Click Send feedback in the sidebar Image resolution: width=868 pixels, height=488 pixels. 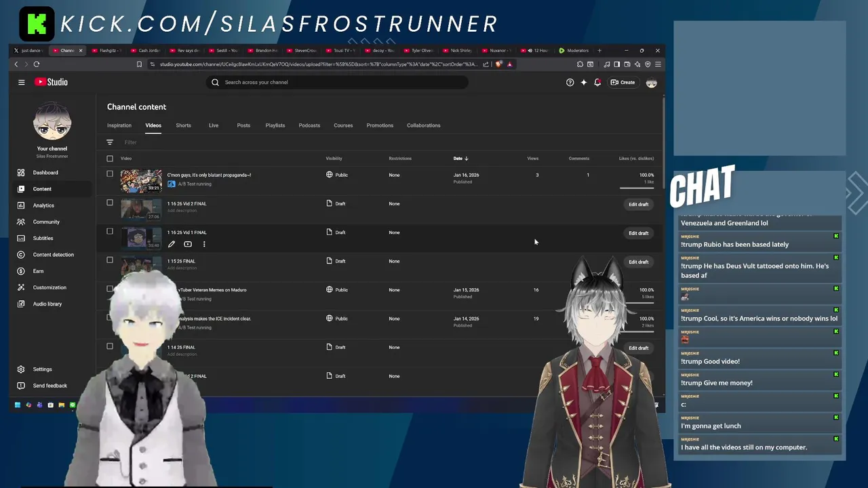point(52,386)
